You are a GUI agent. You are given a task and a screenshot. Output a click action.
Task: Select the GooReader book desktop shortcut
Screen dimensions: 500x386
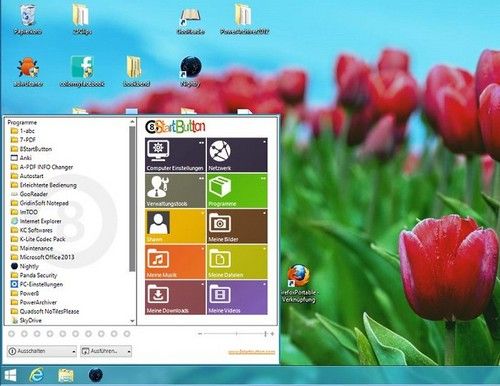(x=190, y=21)
